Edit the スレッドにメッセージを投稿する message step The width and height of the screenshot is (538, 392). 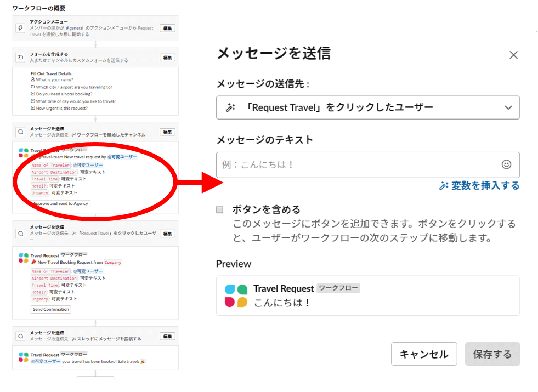167,336
